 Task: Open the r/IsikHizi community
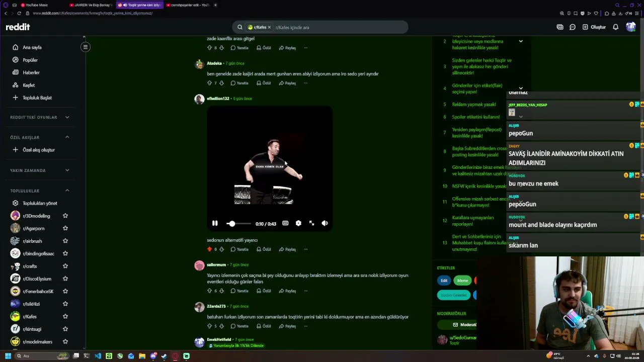coord(33,304)
